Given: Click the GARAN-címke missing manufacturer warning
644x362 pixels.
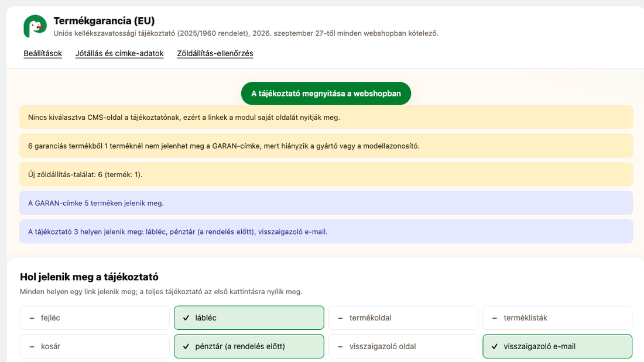Looking at the screenshot, I should (x=326, y=146).
